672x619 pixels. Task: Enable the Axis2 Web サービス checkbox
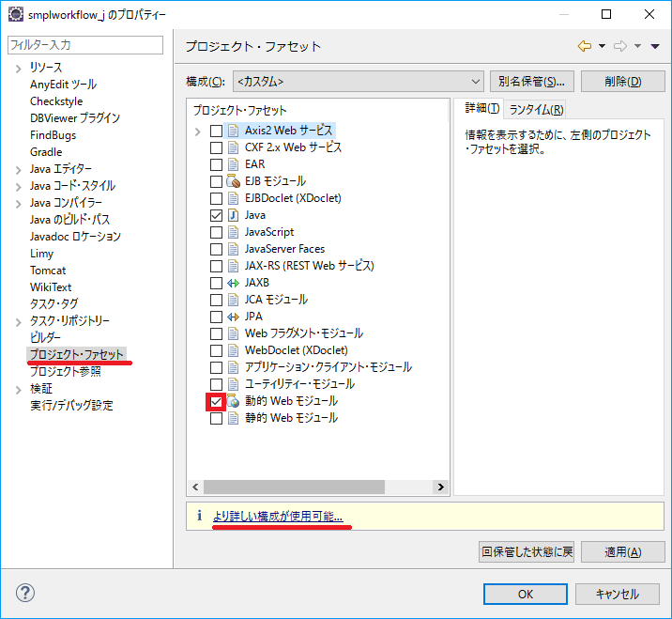tap(216, 131)
